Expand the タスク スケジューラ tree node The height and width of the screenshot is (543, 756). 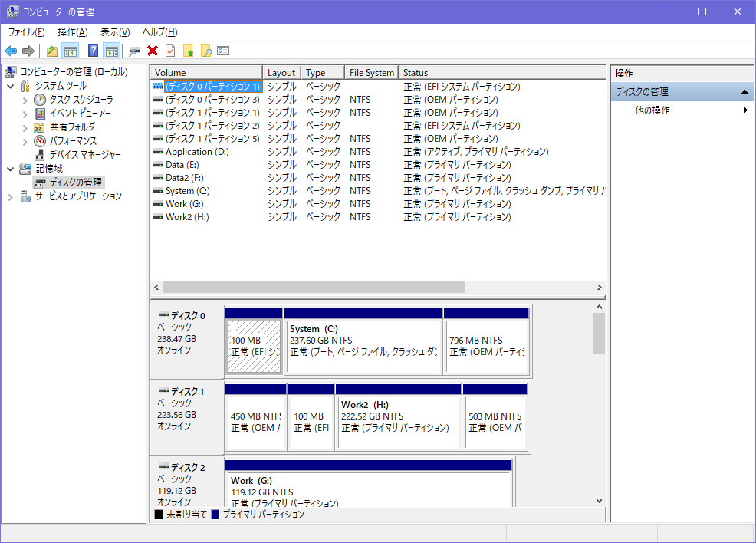click(25, 100)
